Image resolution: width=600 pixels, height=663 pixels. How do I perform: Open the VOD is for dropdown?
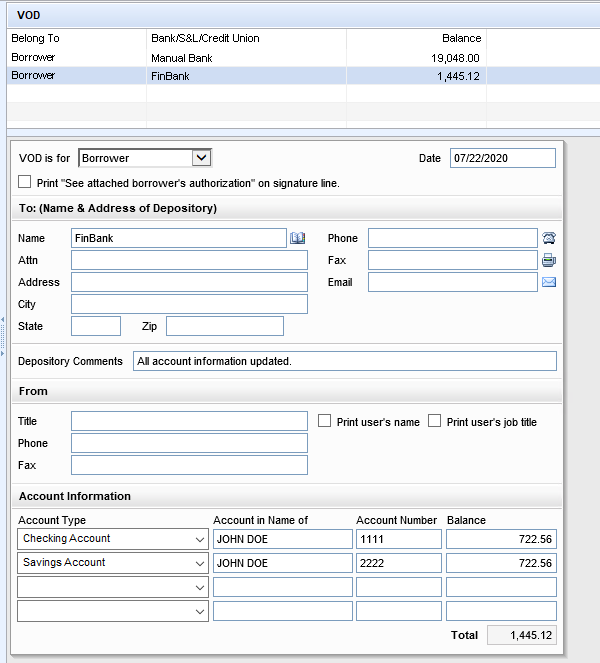pos(201,158)
